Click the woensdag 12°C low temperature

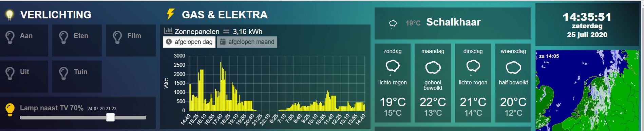pyautogui.click(x=513, y=113)
